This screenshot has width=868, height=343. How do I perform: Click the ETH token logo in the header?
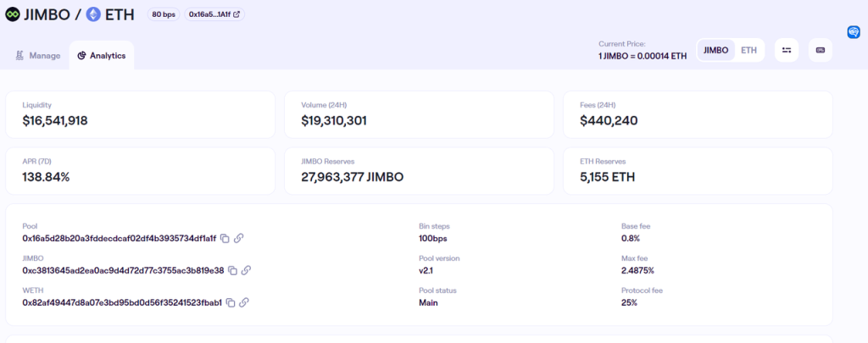coord(93,14)
